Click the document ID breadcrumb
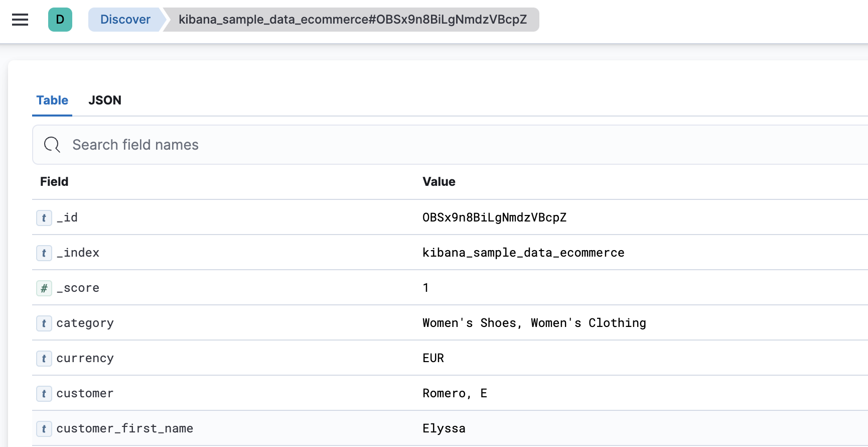The image size is (868, 447). click(x=352, y=20)
